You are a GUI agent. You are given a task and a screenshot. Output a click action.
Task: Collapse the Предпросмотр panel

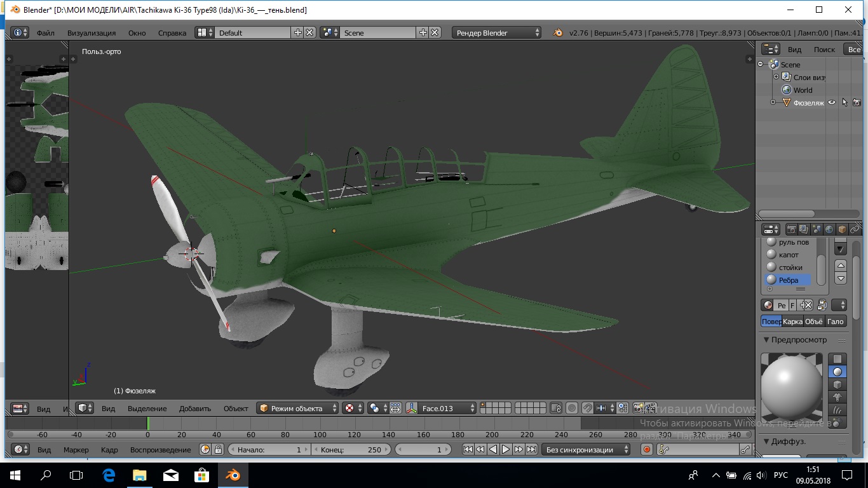point(799,340)
